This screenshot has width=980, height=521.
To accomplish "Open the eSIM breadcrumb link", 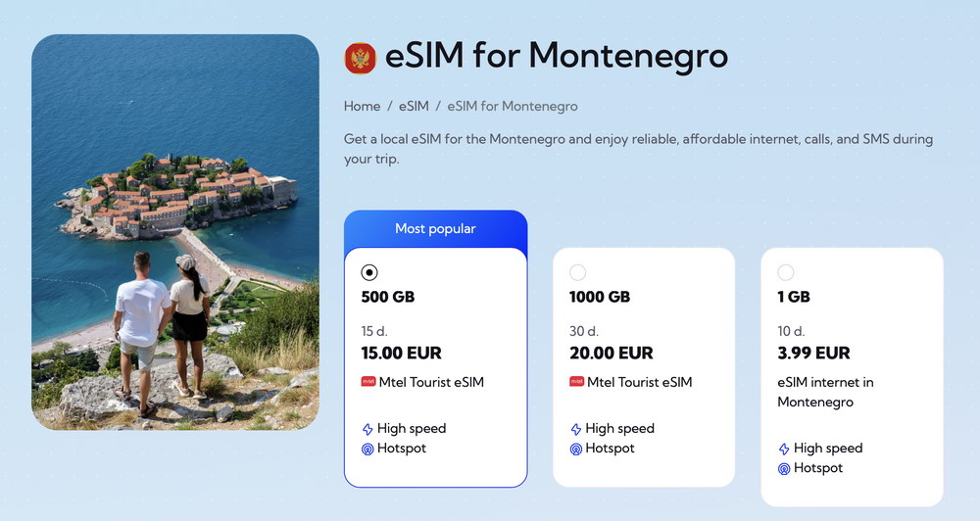I will click(414, 106).
